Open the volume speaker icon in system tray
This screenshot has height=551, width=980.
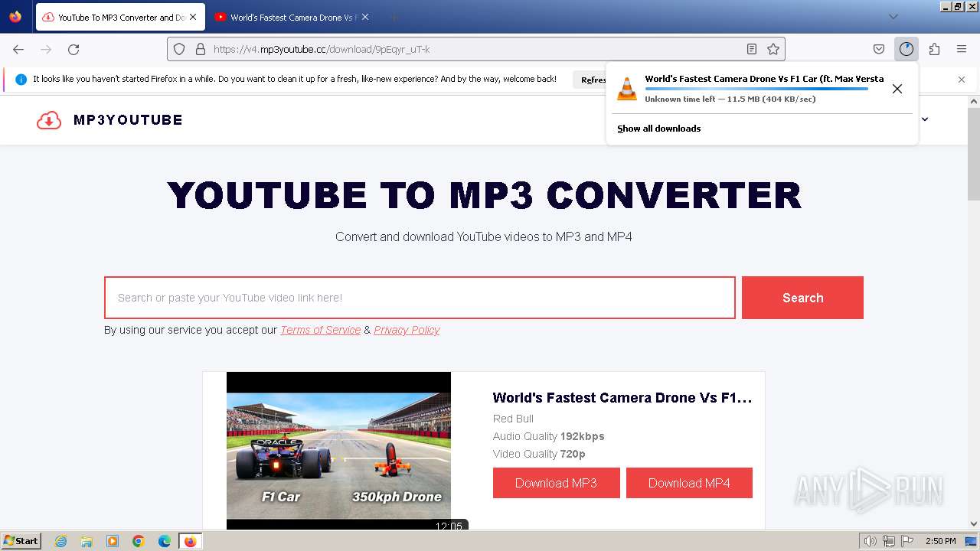870,541
